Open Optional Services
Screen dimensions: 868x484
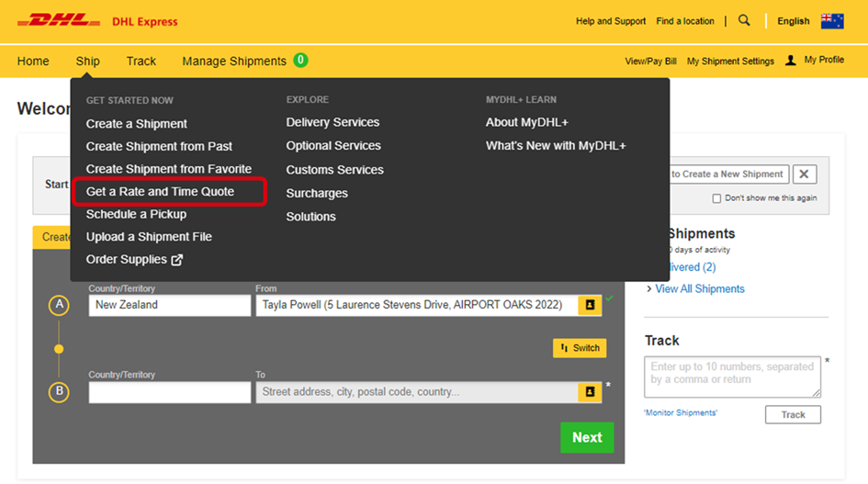tap(333, 146)
